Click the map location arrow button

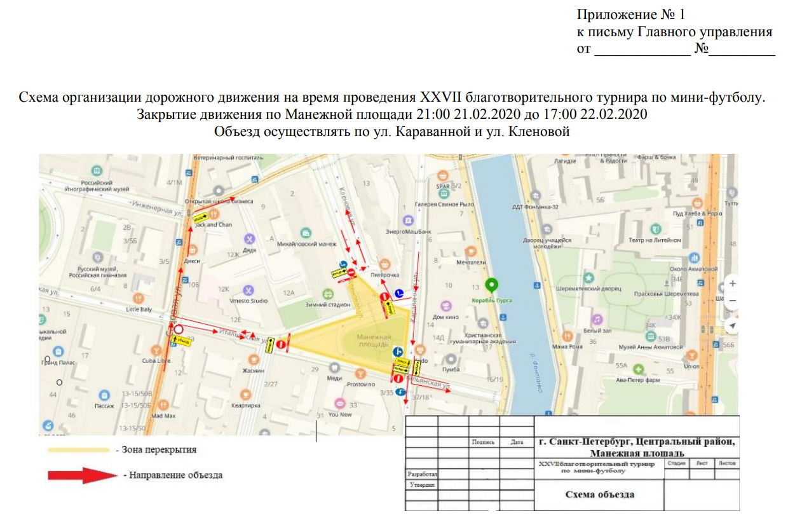tap(733, 325)
